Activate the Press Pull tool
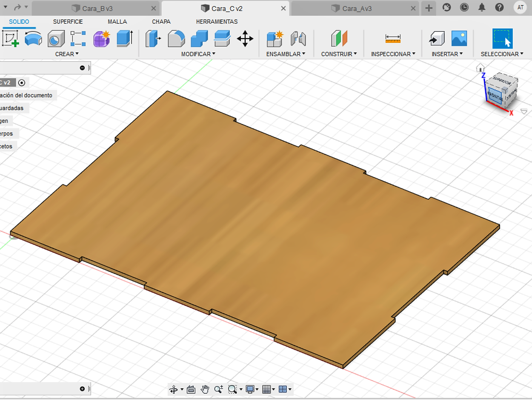Image resolution: width=532 pixels, height=400 pixels. coord(153,38)
